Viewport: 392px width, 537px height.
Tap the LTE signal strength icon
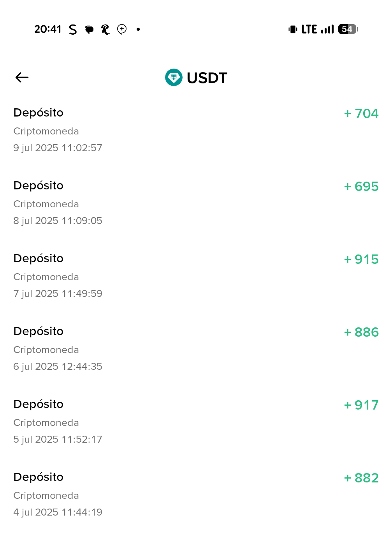coord(327,29)
